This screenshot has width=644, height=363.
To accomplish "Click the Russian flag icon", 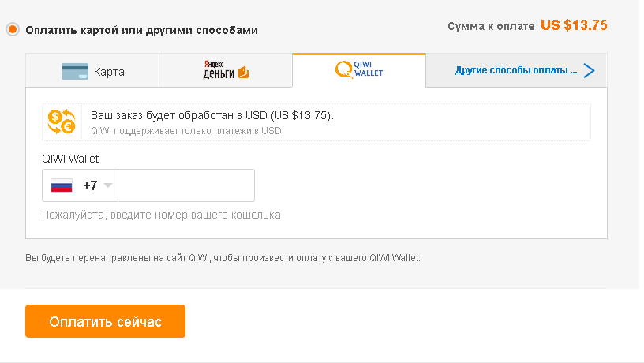I will pyautogui.click(x=62, y=185).
